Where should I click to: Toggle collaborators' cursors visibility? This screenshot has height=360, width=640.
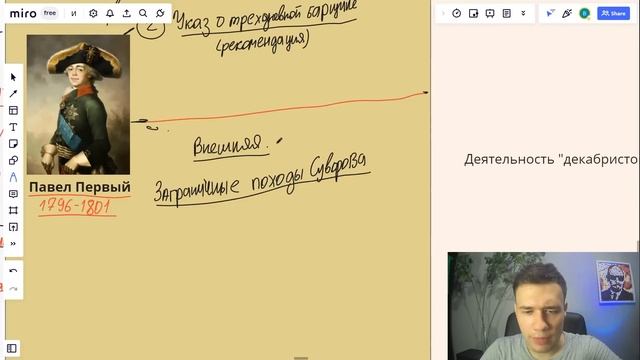coord(550,13)
